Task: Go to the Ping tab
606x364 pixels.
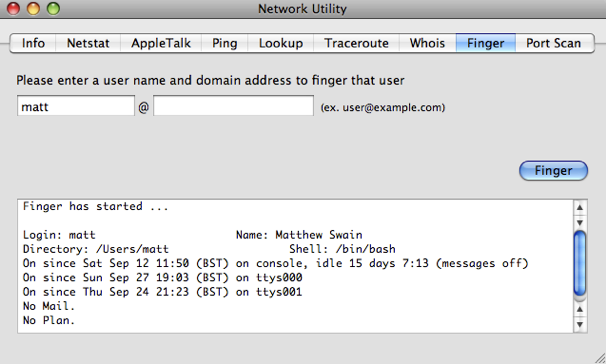Action: (x=225, y=43)
